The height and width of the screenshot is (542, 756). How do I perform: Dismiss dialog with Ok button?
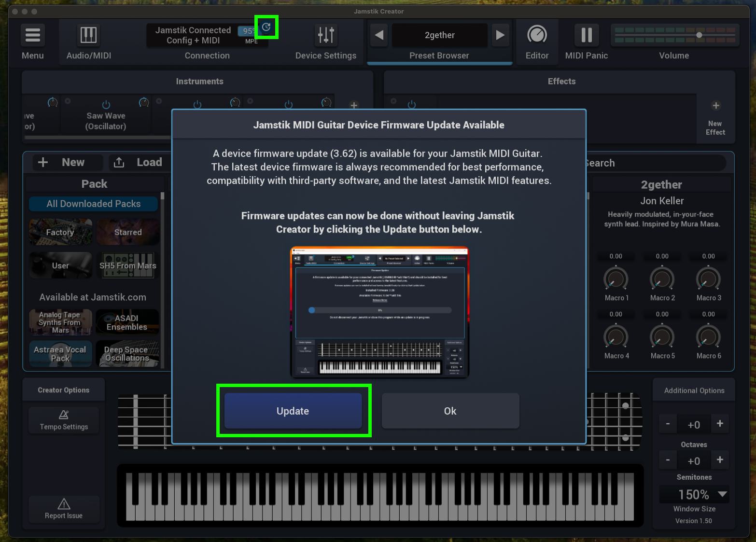450,411
